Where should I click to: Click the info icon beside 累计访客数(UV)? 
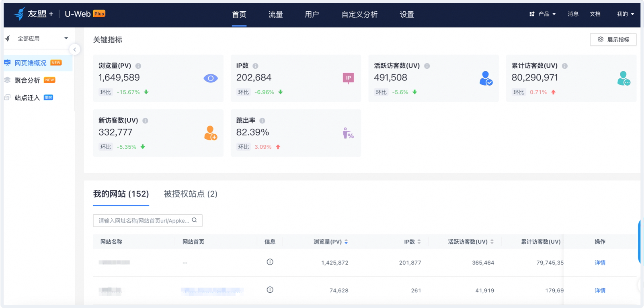click(x=565, y=66)
